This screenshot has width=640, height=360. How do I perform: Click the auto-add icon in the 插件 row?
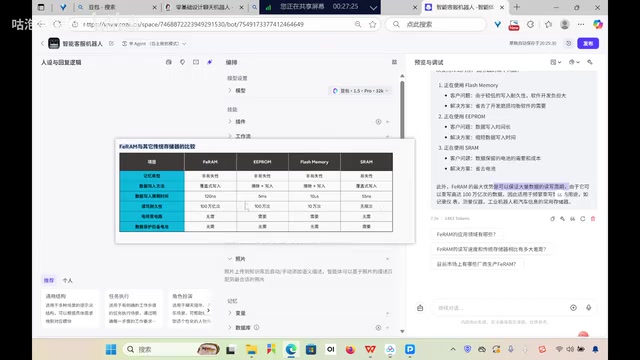(378, 122)
